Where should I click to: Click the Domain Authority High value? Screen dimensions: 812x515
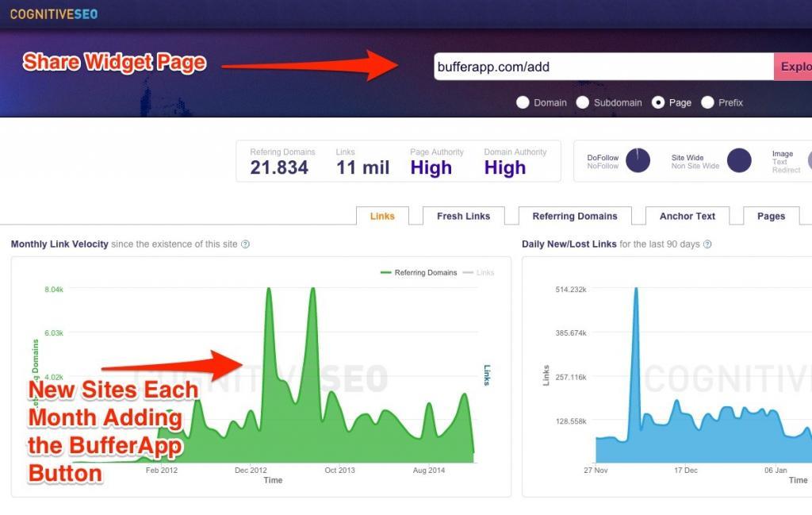(x=505, y=168)
